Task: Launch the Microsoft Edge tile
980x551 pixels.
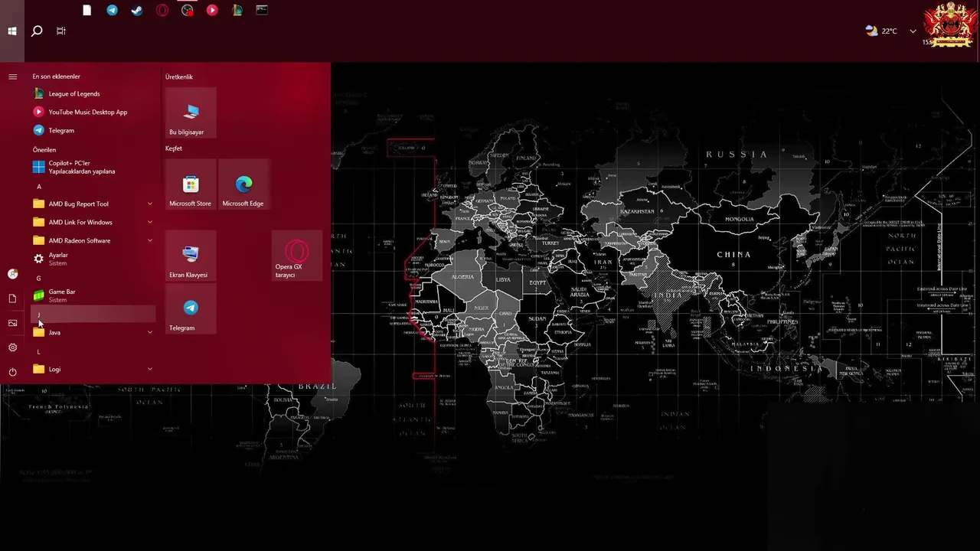Action: [243, 184]
